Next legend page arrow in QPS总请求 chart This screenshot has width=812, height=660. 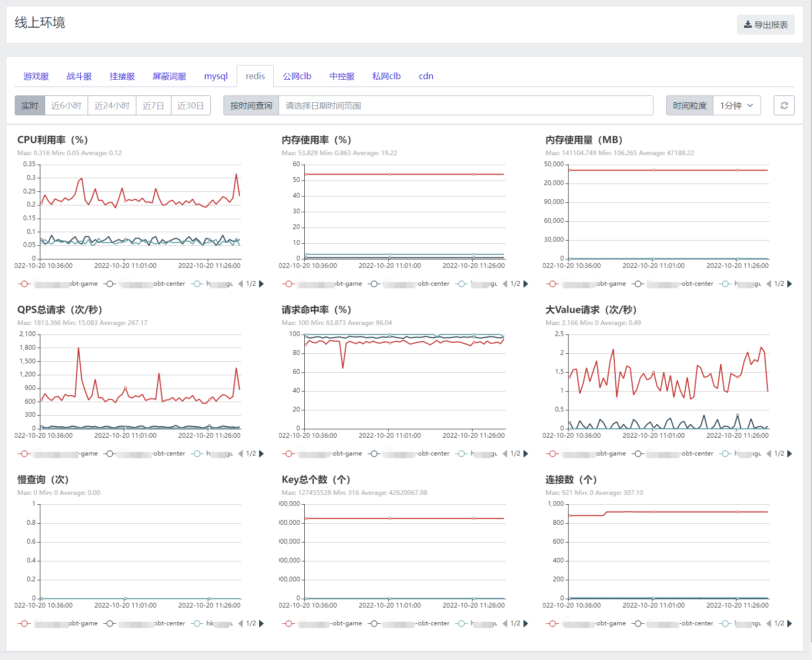(262, 453)
